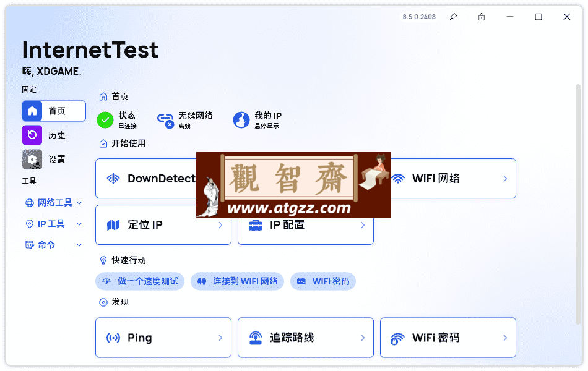Click the vertical scrollbar
The height and width of the screenshot is (371, 588).
(578, 204)
